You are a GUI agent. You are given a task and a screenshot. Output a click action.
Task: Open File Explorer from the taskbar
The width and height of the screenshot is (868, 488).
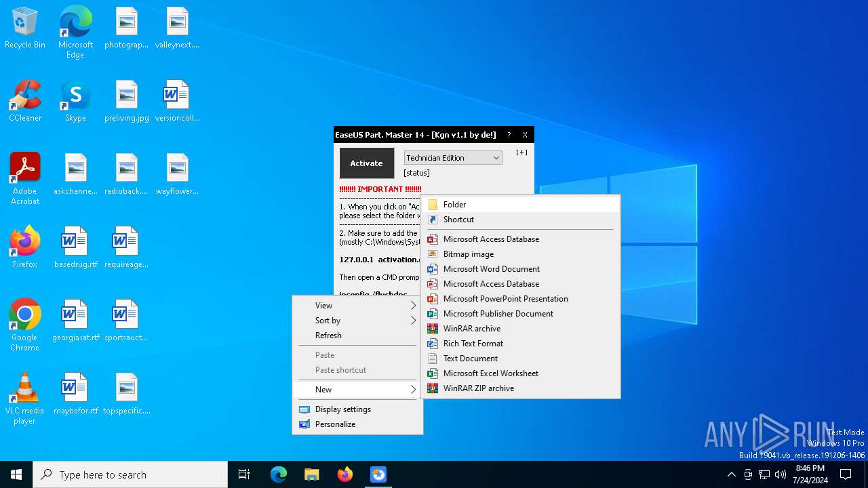(x=312, y=474)
